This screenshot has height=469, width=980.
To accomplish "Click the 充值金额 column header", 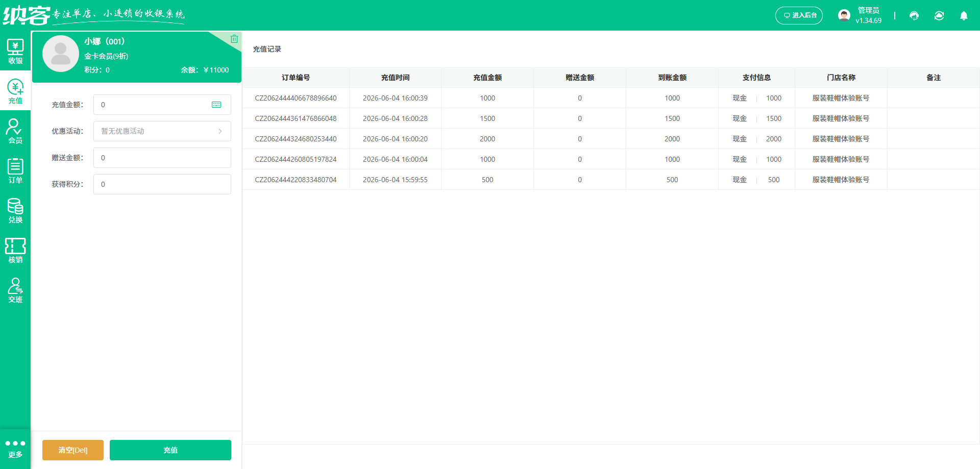I will pyautogui.click(x=487, y=78).
